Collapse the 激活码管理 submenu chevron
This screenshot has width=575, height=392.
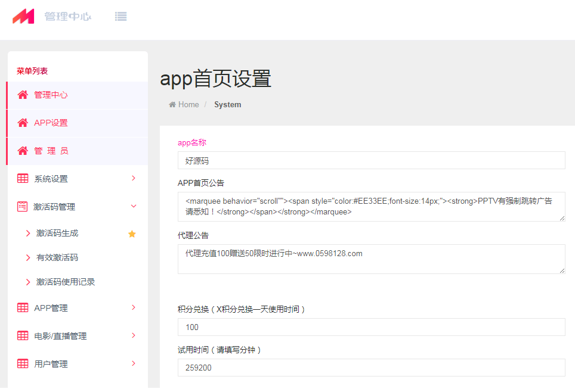pyautogui.click(x=133, y=206)
